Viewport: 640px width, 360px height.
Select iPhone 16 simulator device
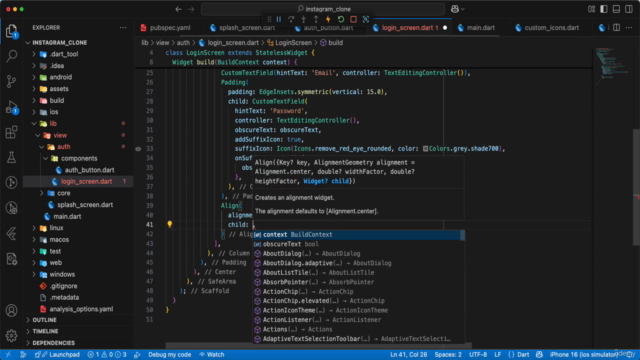tap(583, 354)
